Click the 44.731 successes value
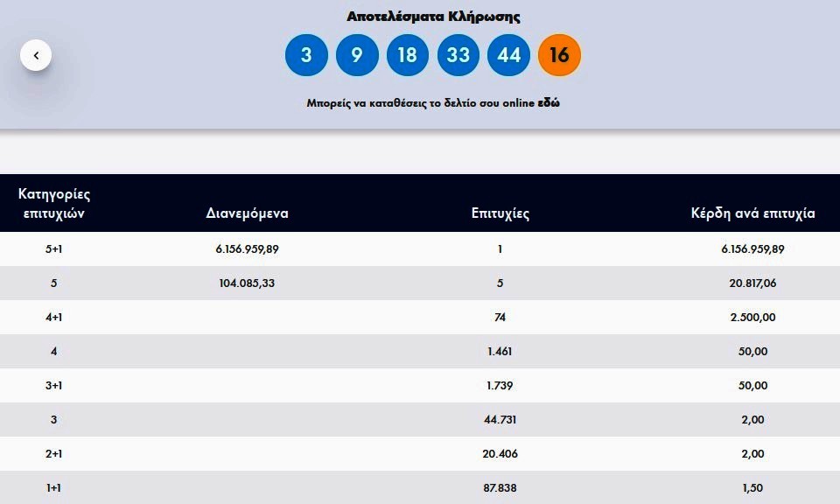This screenshot has width=840, height=504. [x=500, y=420]
